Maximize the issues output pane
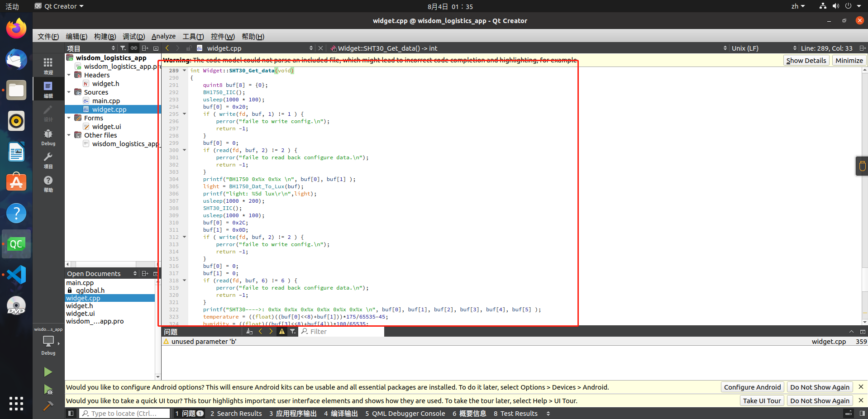Viewport: 868px width, 419px height. coord(851,331)
